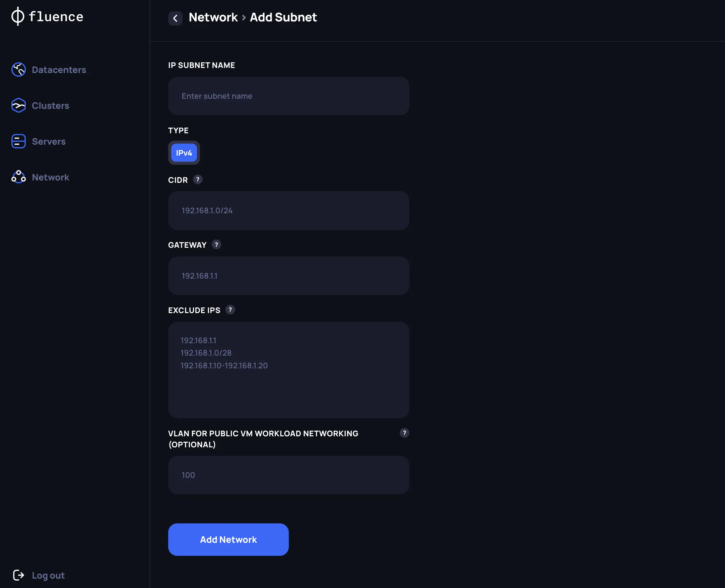Click the VLAN help question mark
Image resolution: width=725 pixels, height=588 pixels.
[x=404, y=433]
